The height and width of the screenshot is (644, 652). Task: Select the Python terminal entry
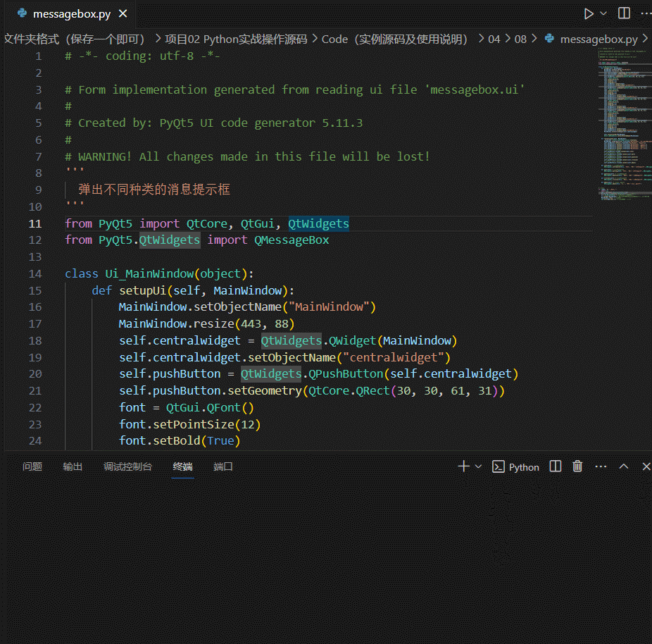pos(515,466)
